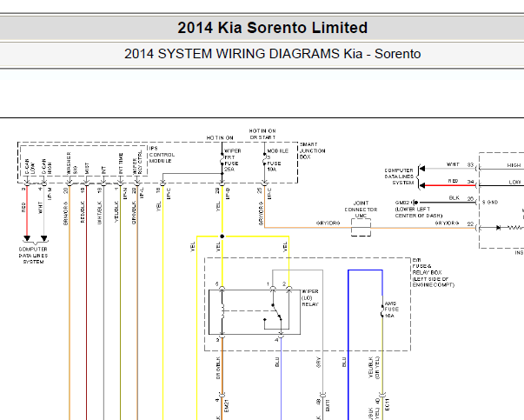Click the "EM21" connector label
Image resolution: width=524 pixels, height=420 pixels.
[227, 406]
